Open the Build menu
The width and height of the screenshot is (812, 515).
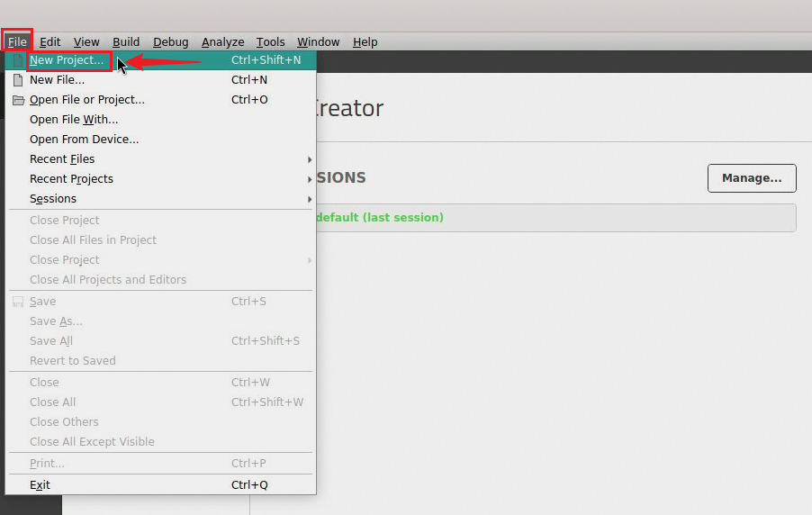[x=126, y=42]
